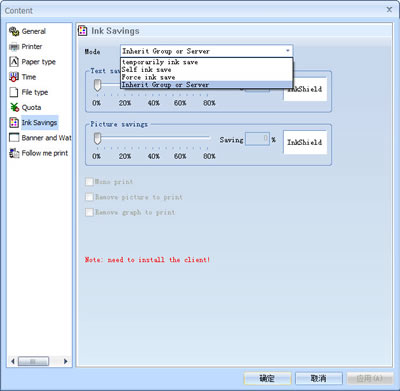Open Follow me print page
Screen dimensions: 400x391
tap(45, 153)
